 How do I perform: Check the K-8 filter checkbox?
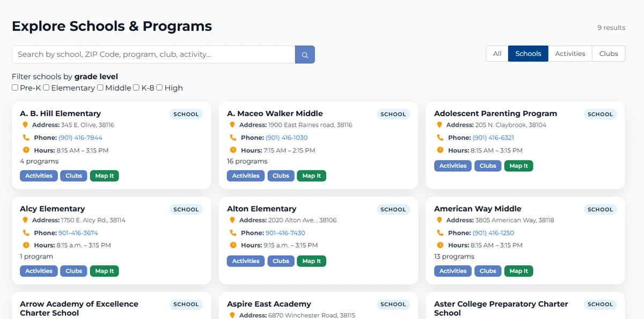(x=136, y=87)
